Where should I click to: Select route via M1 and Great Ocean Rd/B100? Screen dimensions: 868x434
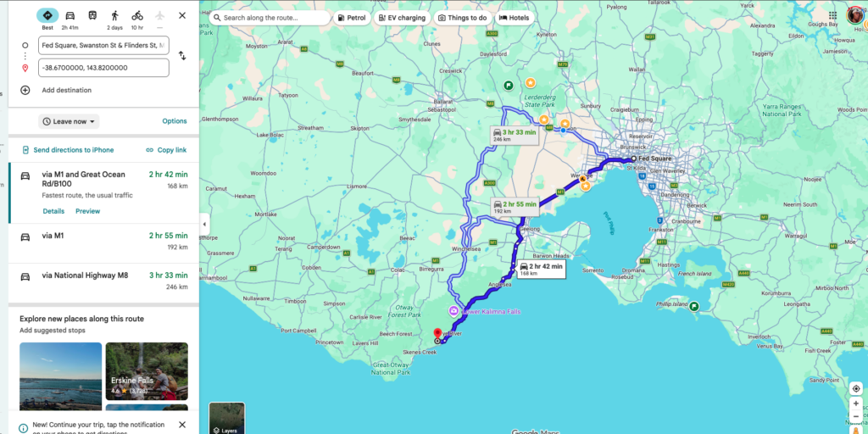[x=103, y=192]
